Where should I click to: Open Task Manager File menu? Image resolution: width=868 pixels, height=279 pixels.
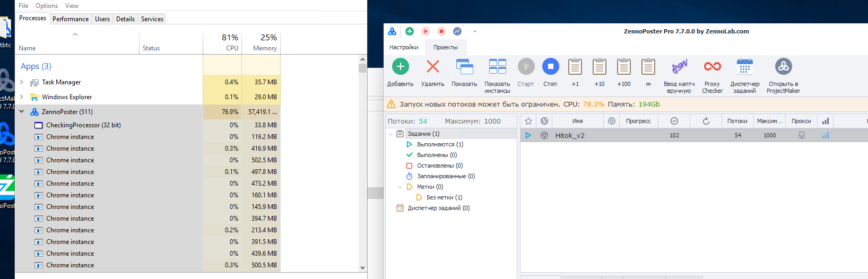[x=23, y=6]
